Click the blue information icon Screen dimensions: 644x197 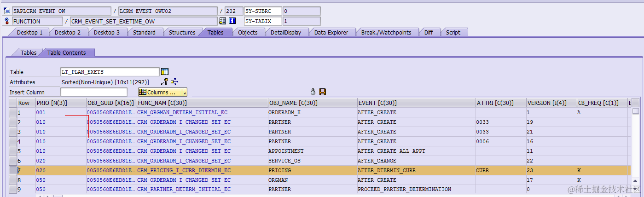pos(232,21)
